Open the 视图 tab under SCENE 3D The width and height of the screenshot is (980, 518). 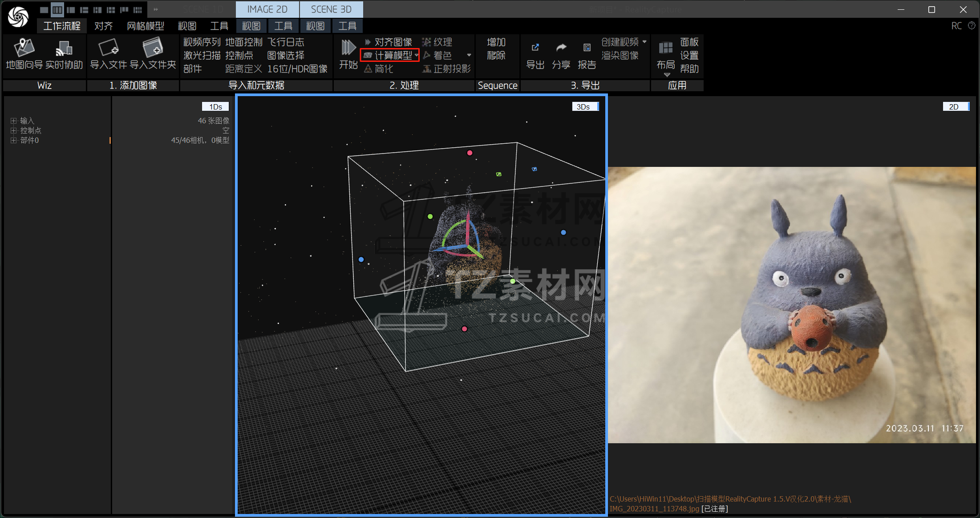click(x=315, y=26)
